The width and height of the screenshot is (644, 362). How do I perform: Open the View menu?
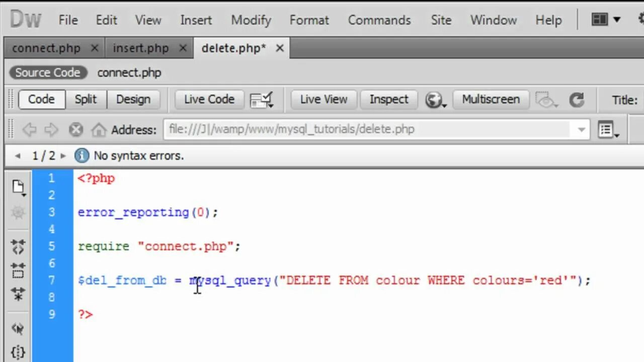point(148,20)
